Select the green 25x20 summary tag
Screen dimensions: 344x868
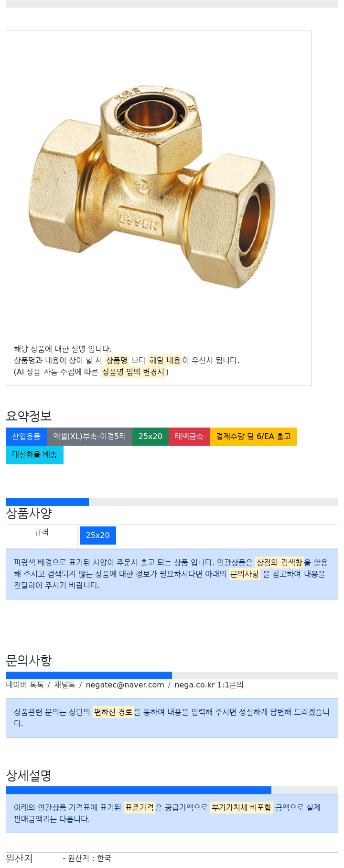pos(150,437)
